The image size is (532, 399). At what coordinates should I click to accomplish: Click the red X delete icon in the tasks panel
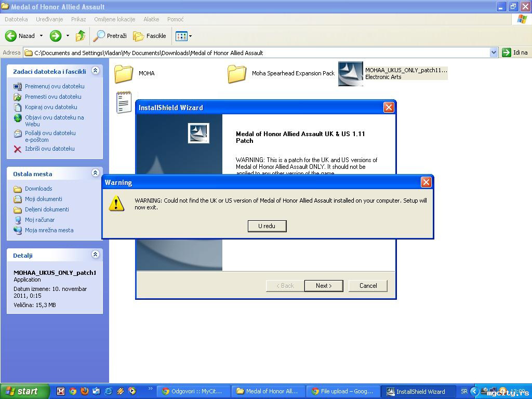(17, 149)
